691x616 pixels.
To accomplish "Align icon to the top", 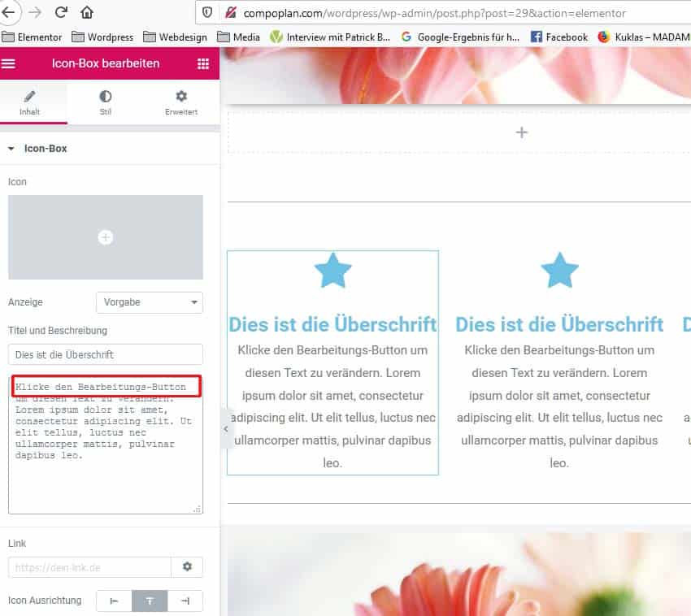I will coord(150,601).
